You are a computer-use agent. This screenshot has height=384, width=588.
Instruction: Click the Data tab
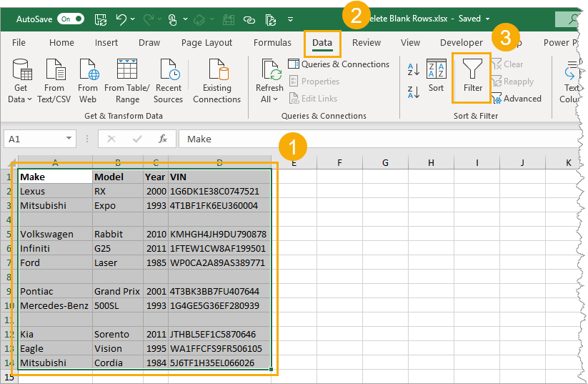pyautogui.click(x=322, y=43)
